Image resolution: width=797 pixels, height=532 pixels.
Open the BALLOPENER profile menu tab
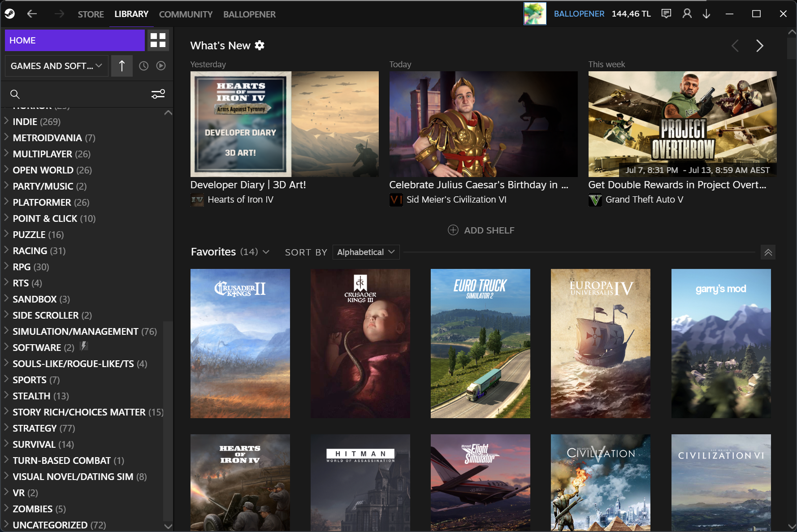pyautogui.click(x=249, y=14)
